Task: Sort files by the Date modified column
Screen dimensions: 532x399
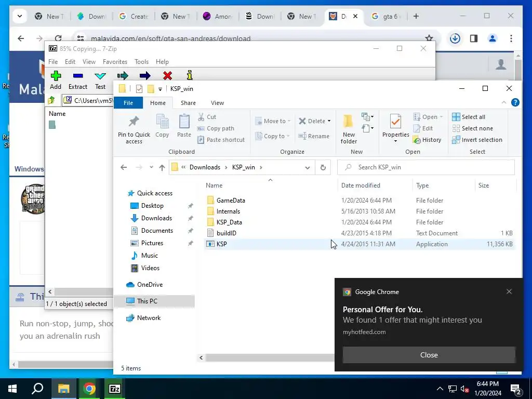Action: pyautogui.click(x=361, y=185)
